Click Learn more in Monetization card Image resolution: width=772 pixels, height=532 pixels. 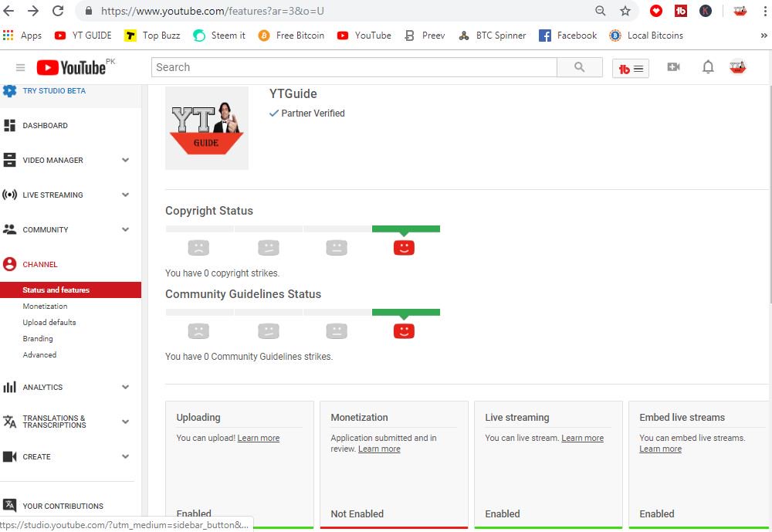[x=379, y=449]
